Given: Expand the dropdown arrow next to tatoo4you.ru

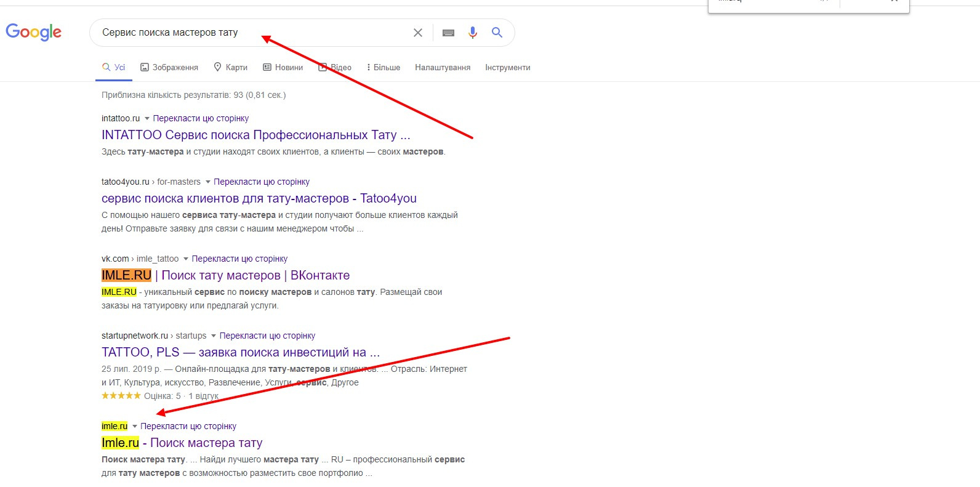Looking at the screenshot, I should point(208,182).
